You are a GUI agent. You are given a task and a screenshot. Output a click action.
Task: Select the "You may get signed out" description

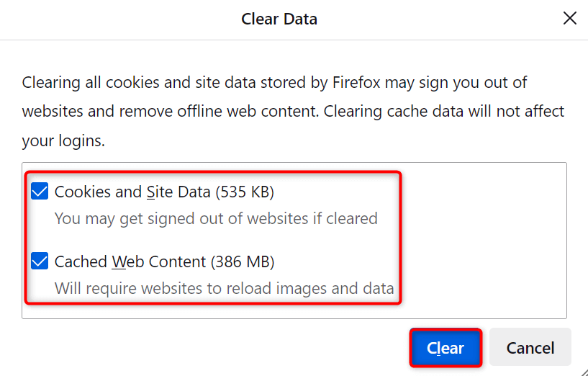click(216, 218)
